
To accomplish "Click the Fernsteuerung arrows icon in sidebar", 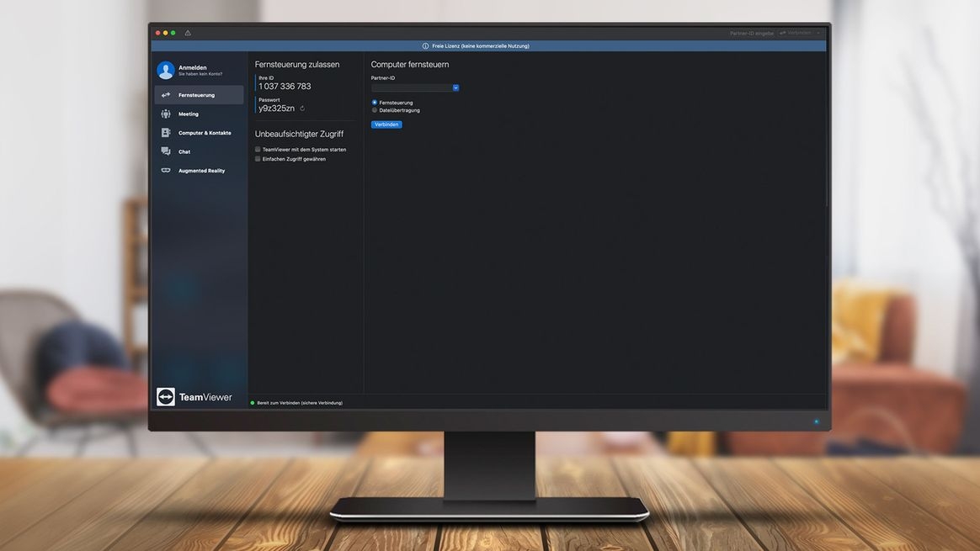I will (x=166, y=95).
